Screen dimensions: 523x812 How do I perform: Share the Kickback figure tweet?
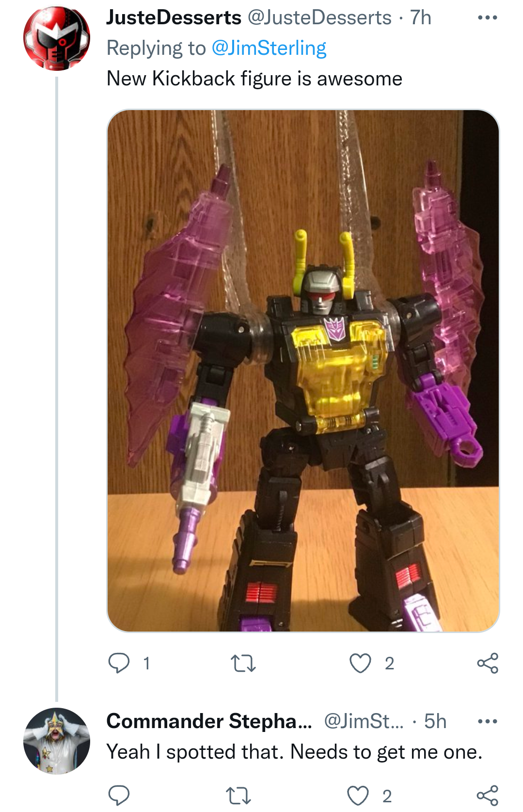[488, 663]
